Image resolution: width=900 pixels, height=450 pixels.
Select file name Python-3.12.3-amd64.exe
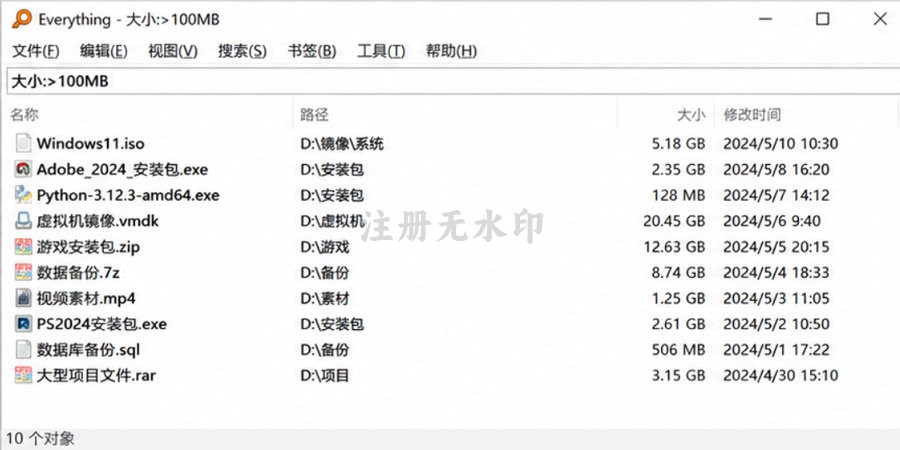click(x=128, y=195)
